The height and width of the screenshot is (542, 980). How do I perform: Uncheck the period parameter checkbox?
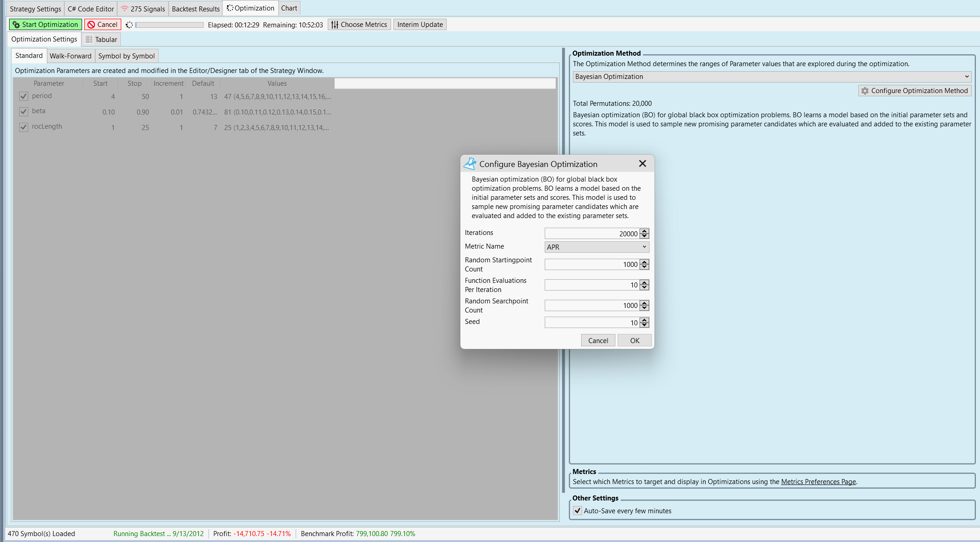(x=24, y=96)
